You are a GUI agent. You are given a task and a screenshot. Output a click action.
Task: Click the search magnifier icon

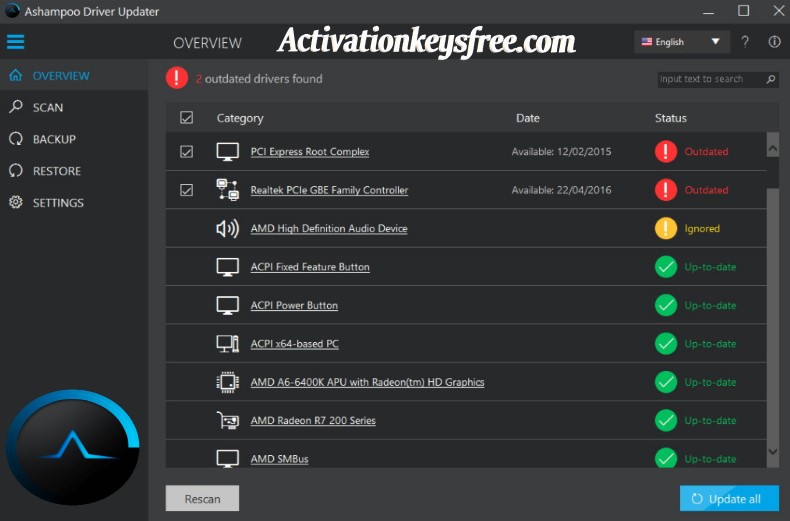(771, 79)
